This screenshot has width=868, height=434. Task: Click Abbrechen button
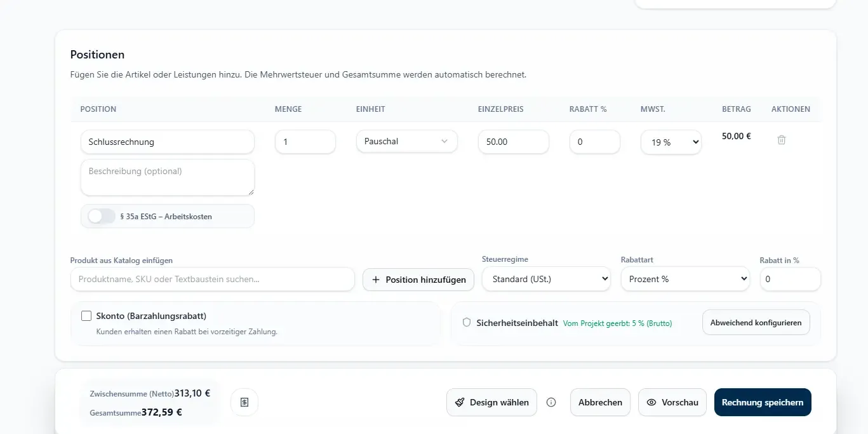coord(600,402)
